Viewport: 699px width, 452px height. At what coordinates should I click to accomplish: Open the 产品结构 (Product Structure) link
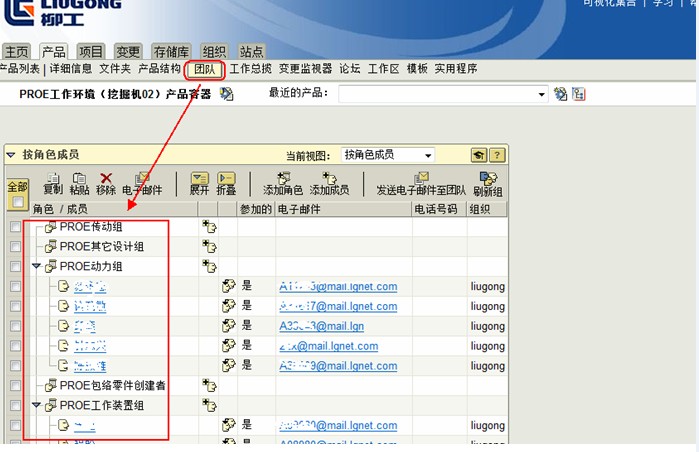(x=159, y=69)
